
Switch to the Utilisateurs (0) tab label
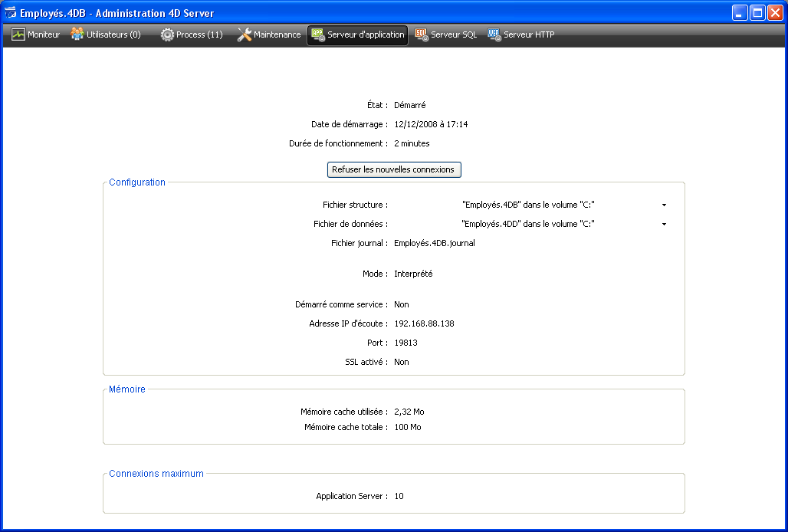click(113, 34)
